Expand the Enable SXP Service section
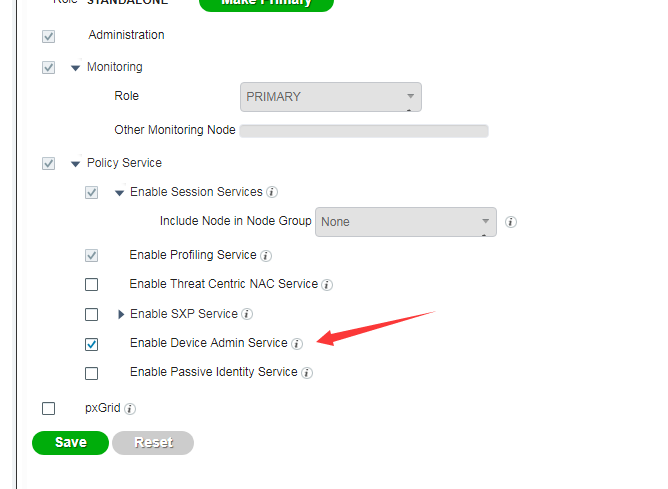 pyautogui.click(x=121, y=314)
